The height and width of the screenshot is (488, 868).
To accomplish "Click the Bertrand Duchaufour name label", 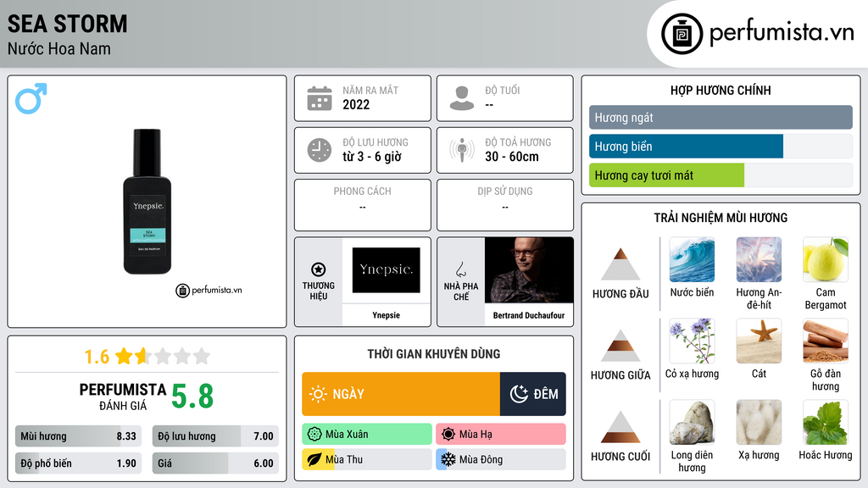I will pos(529,315).
